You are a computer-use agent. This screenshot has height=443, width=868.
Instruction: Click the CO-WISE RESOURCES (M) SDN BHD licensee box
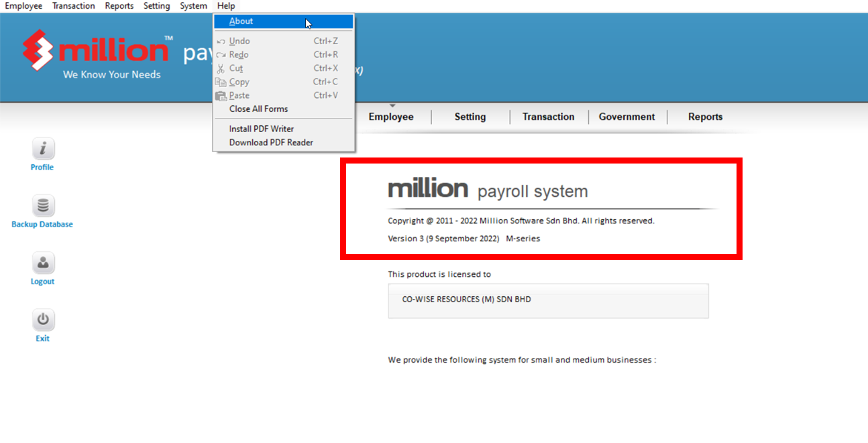(x=548, y=301)
